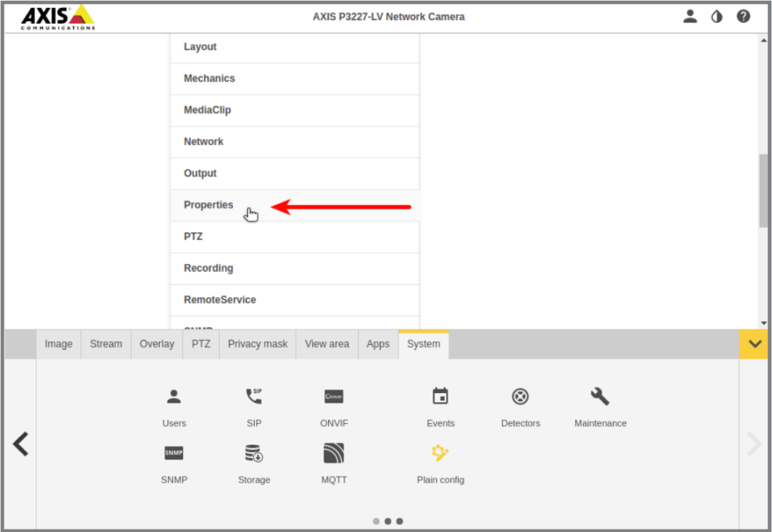Expand the Properties parameter group
The height and width of the screenshot is (532, 772).
tap(294, 205)
